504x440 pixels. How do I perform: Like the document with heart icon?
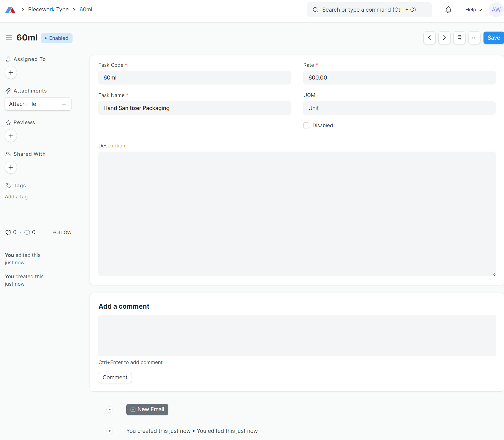click(8, 233)
